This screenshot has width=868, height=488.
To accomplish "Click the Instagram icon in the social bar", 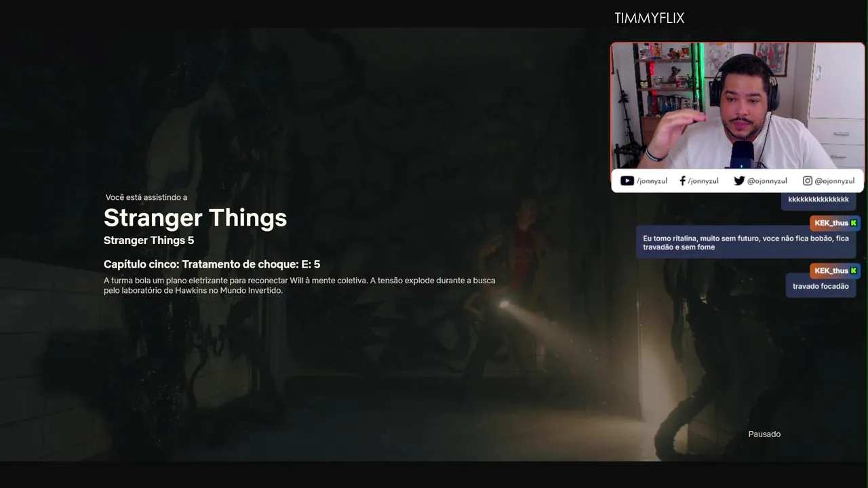I will coord(807,181).
